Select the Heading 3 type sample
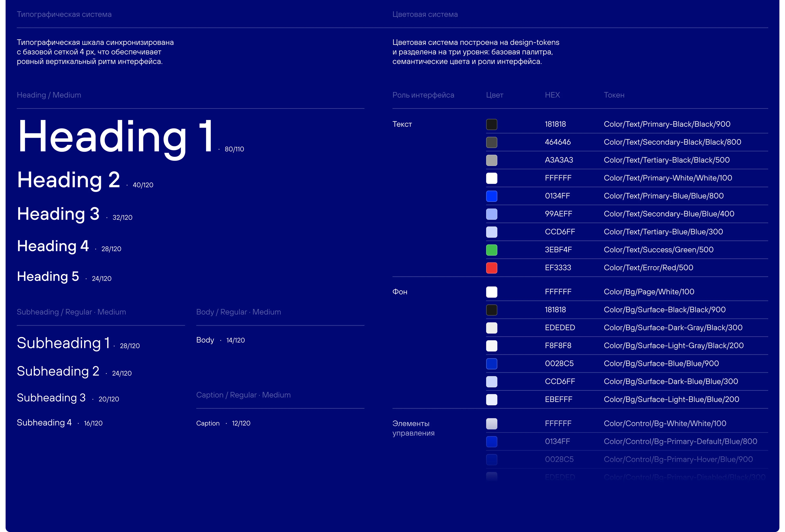Viewport: 785px width, 532px height. [x=58, y=214]
